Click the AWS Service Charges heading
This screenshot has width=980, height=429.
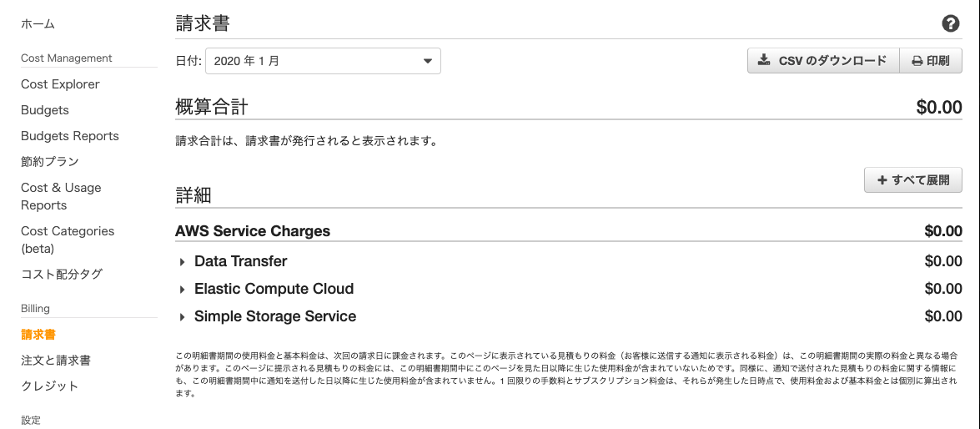pos(253,230)
